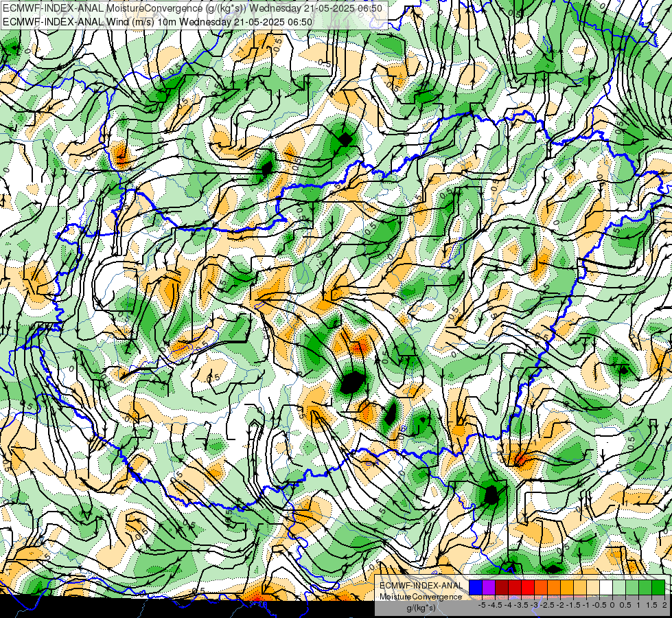Pick the darkest green legend swatch ending at 2
The height and width of the screenshot is (618, 672).
click(x=658, y=587)
